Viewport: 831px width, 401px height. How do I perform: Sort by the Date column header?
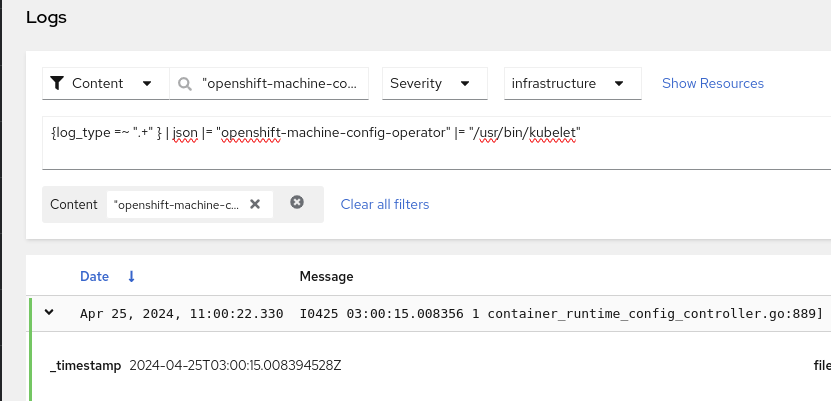(x=94, y=276)
